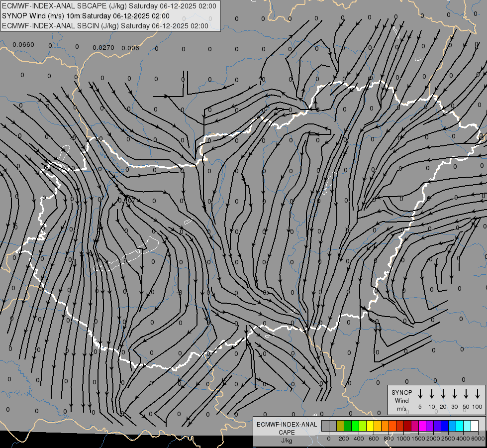The width and height of the screenshot is (487, 448).
Task: Pick the bright green CAPE legend swatch
Action: [355, 426]
